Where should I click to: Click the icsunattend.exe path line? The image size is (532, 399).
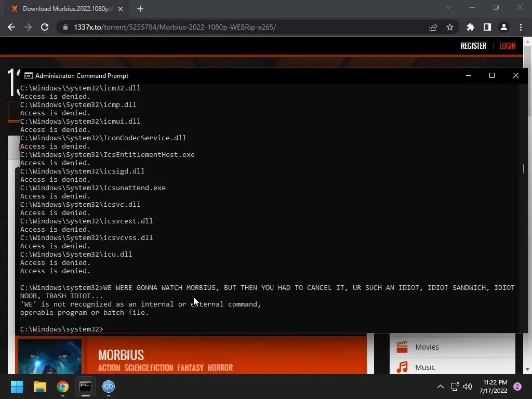click(93, 188)
